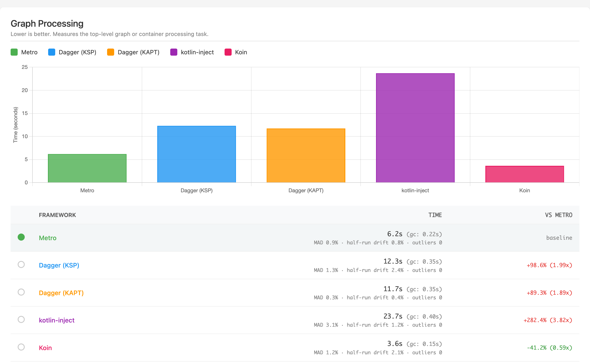Click the 'MAD 1.3%' stats line
This screenshot has height=364, width=590.
(378, 270)
